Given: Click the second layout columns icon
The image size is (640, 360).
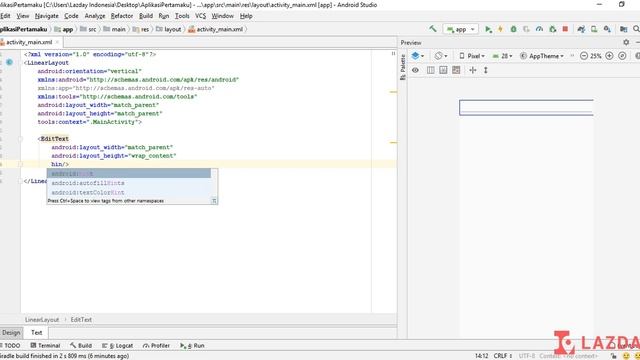Looking at the screenshot, I should pyautogui.click(x=443, y=70).
